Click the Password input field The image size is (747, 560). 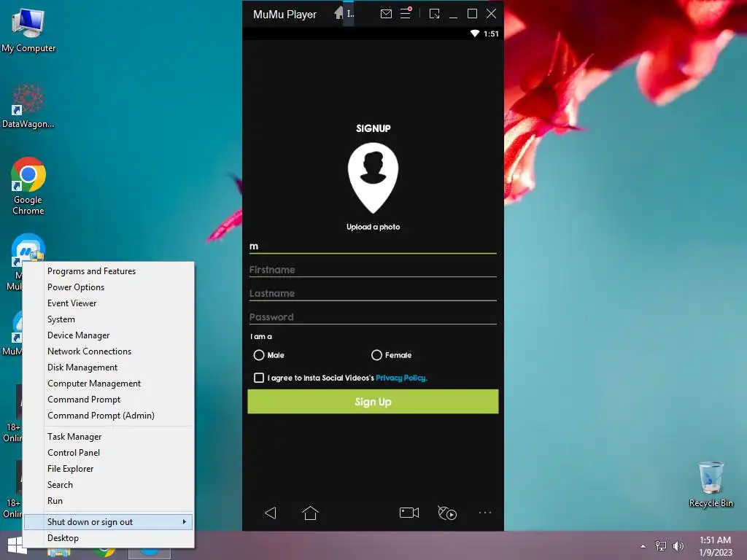[x=373, y=317]
